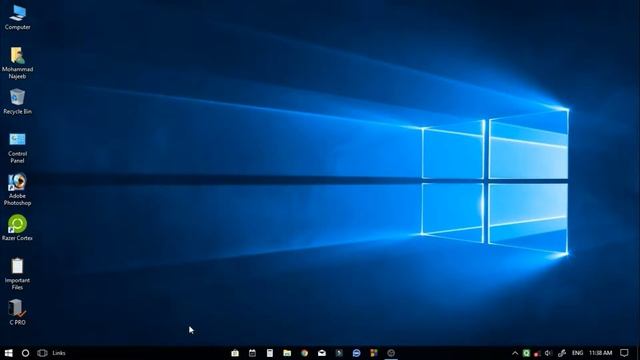Open File Explorer from the taskbar
The image size is (640, 360).
click(x=287, y=353)
